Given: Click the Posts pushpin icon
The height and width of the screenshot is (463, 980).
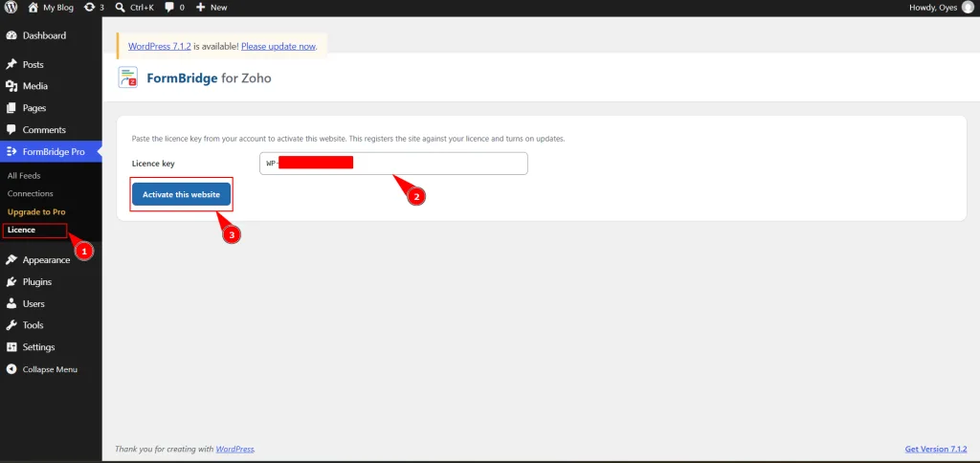Looking at the screenshot, I should [x=11, y=64].
